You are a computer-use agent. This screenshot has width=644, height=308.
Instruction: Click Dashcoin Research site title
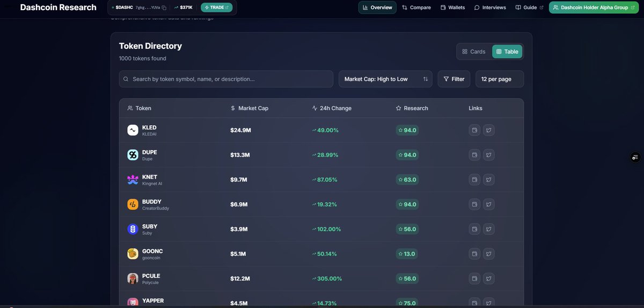[58, 8]
